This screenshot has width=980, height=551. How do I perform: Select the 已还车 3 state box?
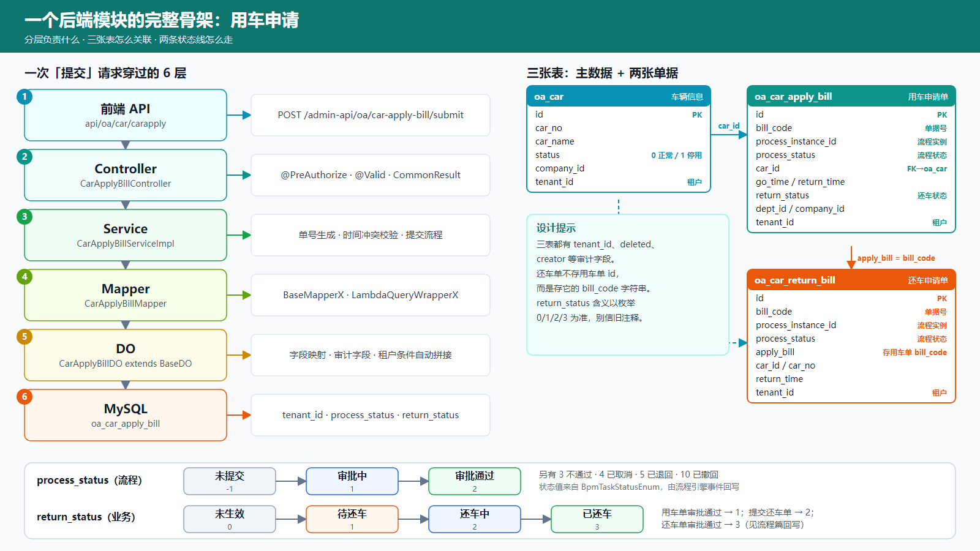coord(597,519)
